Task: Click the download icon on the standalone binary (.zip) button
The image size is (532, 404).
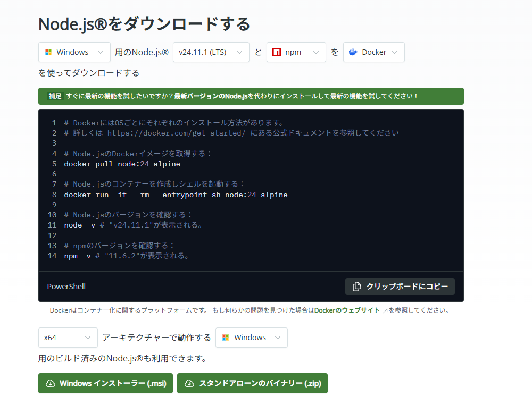Action: [x=189, y=383]
